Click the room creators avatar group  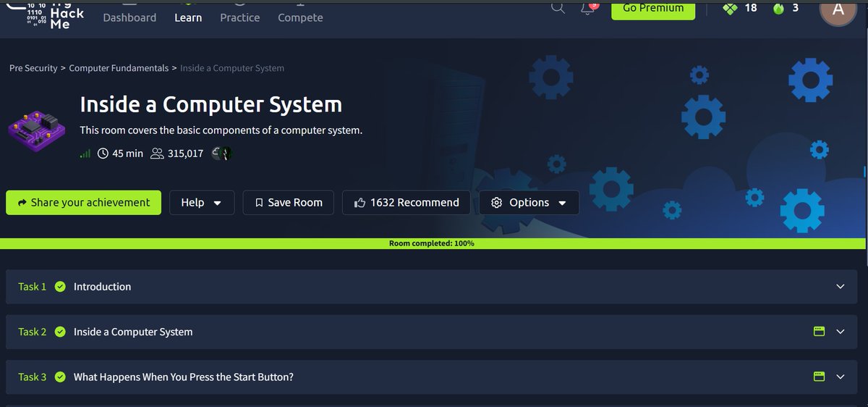tap(222, 154)
